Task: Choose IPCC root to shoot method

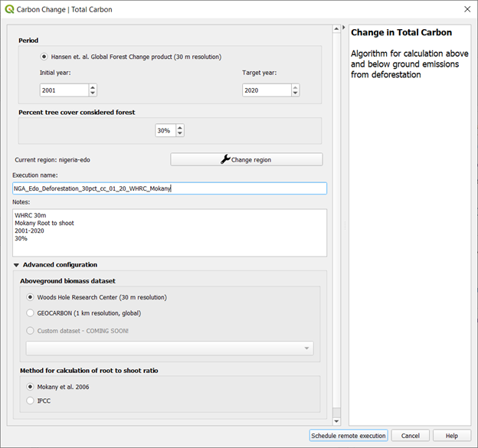Action: coord(31,401)
